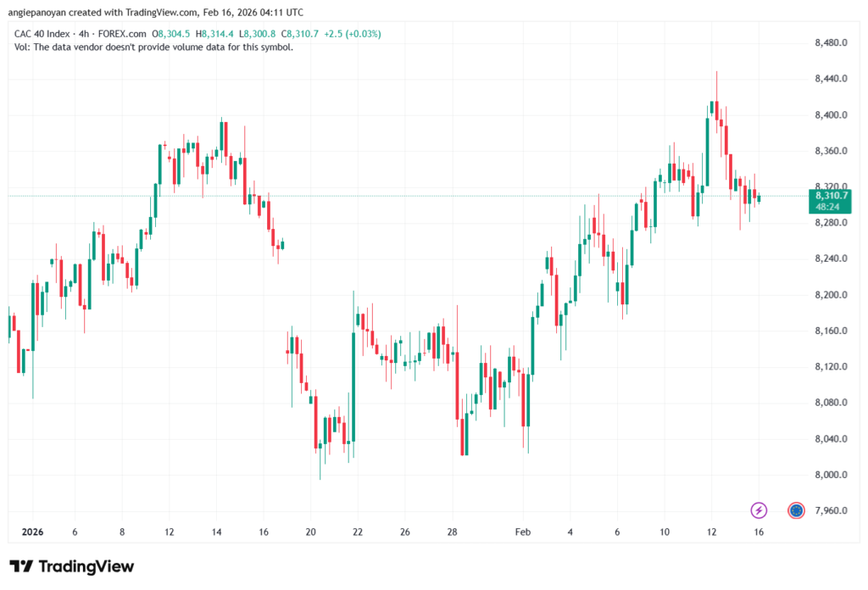The height and width of the screenshot is (590, 868).
Task: Click the green current price label 8,310.7
Action: (832, 196)
